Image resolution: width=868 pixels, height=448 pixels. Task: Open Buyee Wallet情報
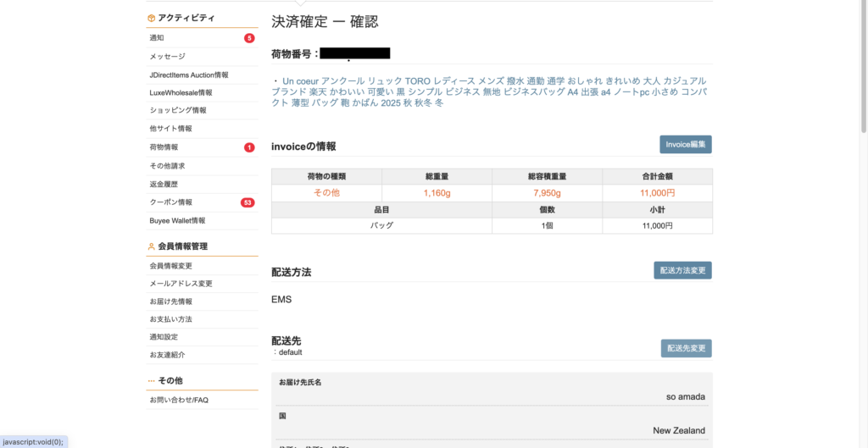click(x=177, y=221)
